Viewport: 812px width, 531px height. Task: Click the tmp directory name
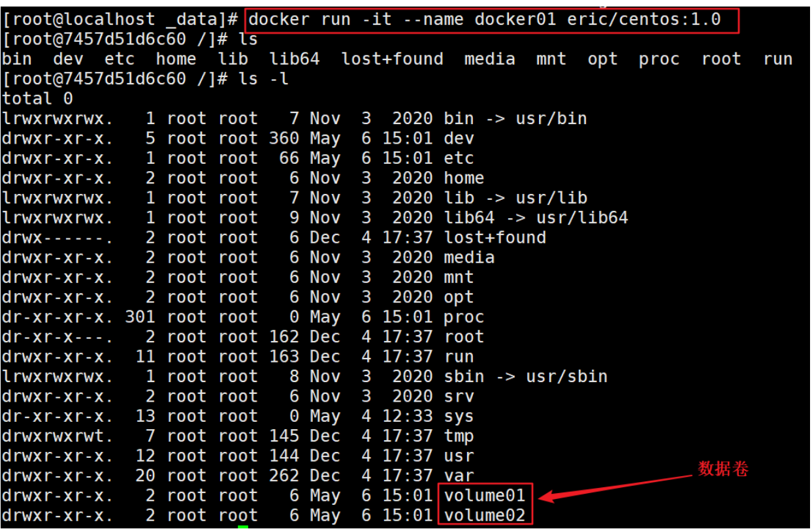coord(459,436)
